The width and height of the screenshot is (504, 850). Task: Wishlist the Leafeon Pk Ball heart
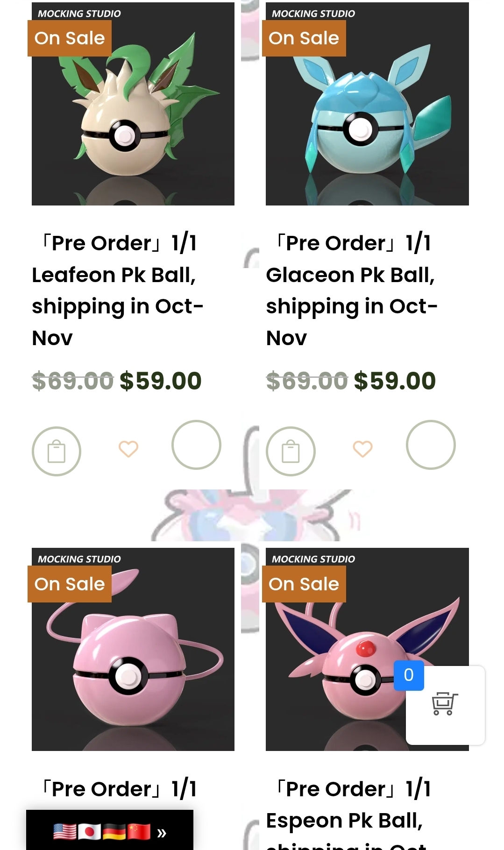[x=128, y=449]
